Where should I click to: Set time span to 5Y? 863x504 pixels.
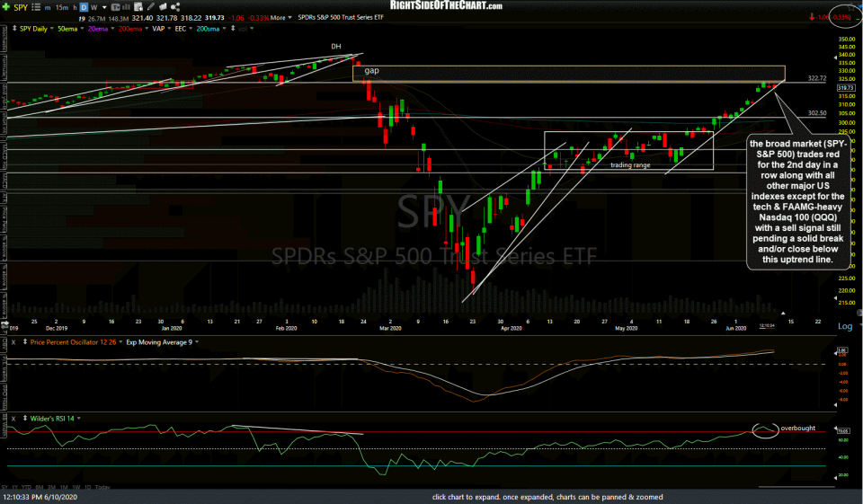pyautogui.click(x=6, y=488)
